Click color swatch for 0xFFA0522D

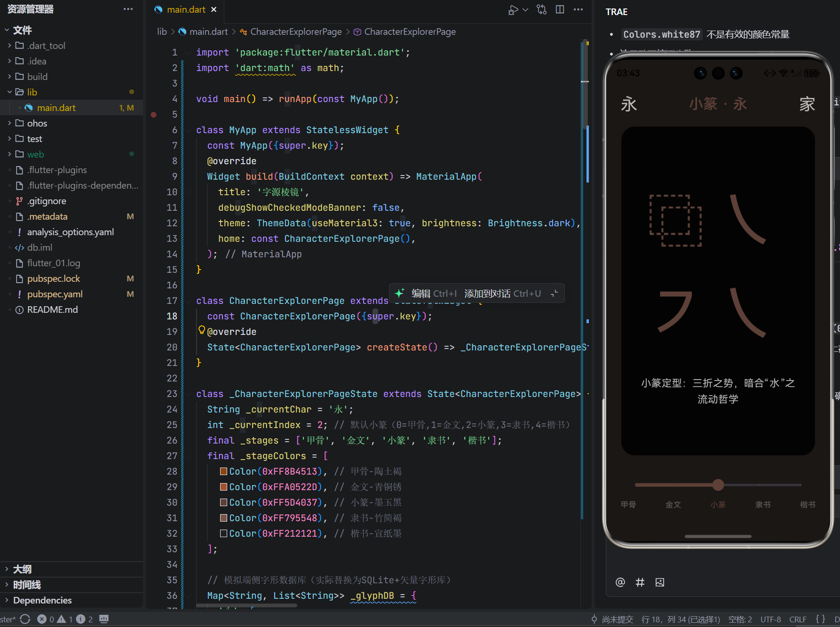click(224, 487)
